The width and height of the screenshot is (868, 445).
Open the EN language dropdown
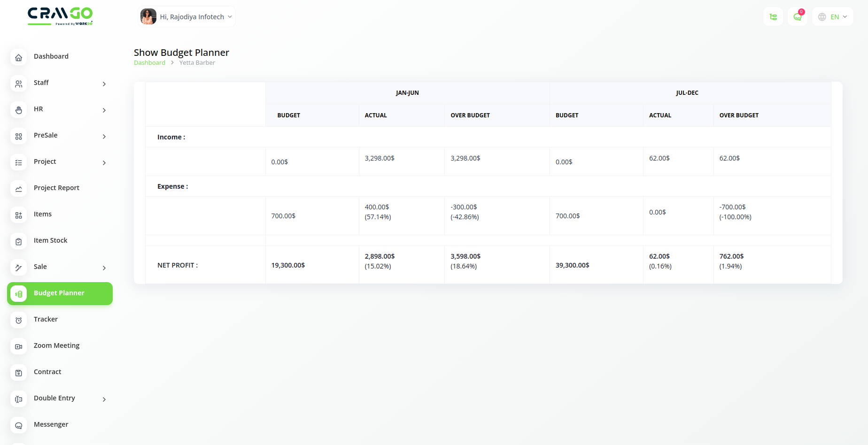tap(833, 17)
